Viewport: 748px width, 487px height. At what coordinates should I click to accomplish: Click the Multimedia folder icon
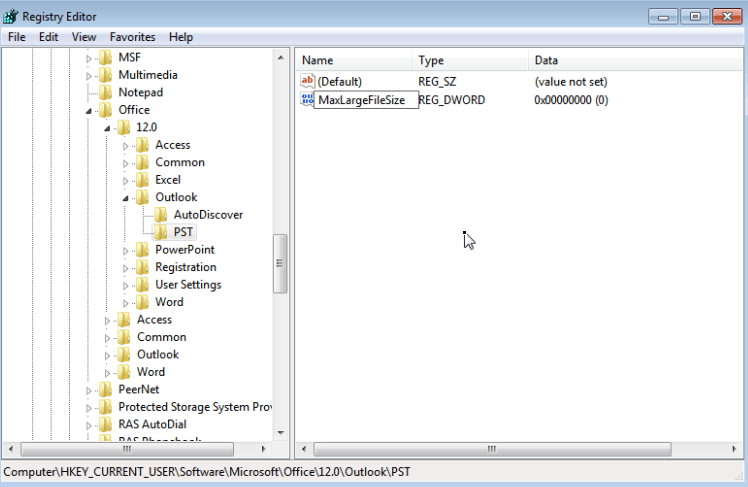[105, 75]
